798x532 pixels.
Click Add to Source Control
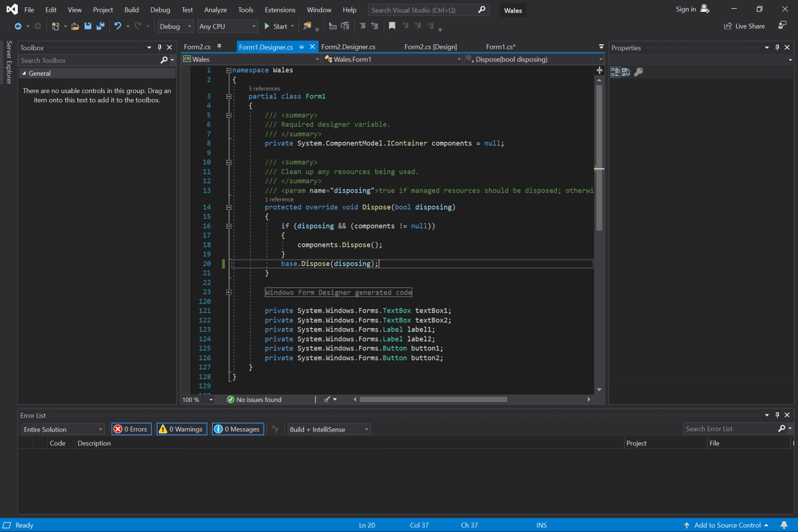coord(727,525)
